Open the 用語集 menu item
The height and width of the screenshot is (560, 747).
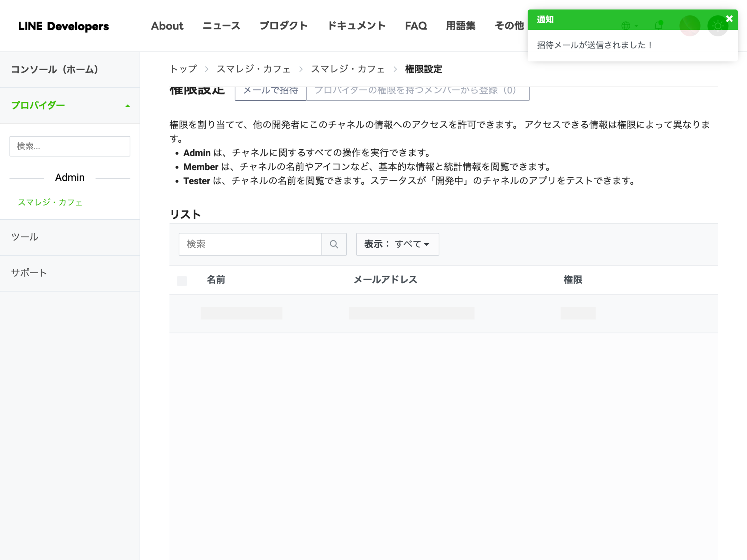(461, 26)
